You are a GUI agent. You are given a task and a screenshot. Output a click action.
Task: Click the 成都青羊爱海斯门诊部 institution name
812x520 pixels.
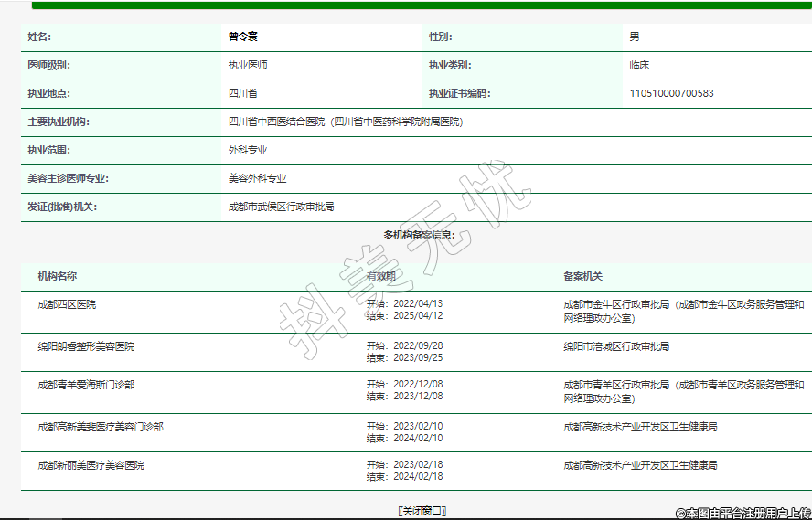tap(86, 385)
